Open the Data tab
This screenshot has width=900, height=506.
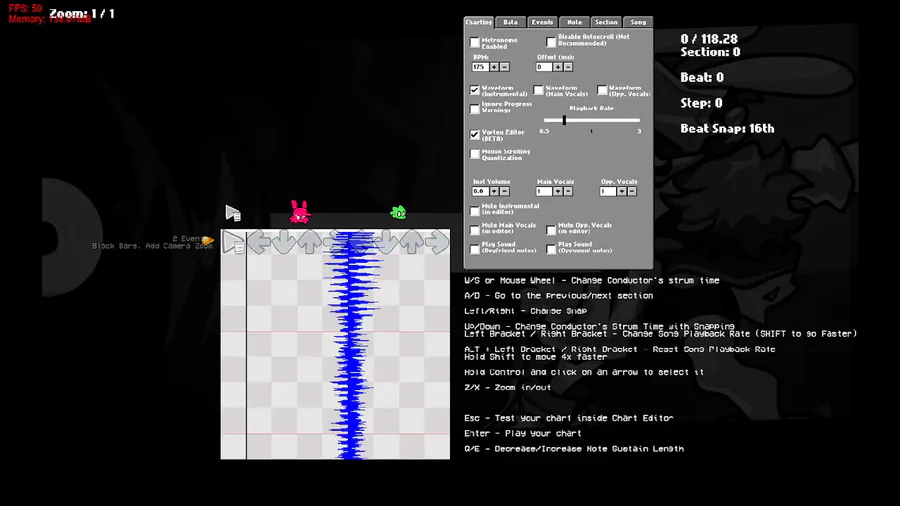click(510, 22)
